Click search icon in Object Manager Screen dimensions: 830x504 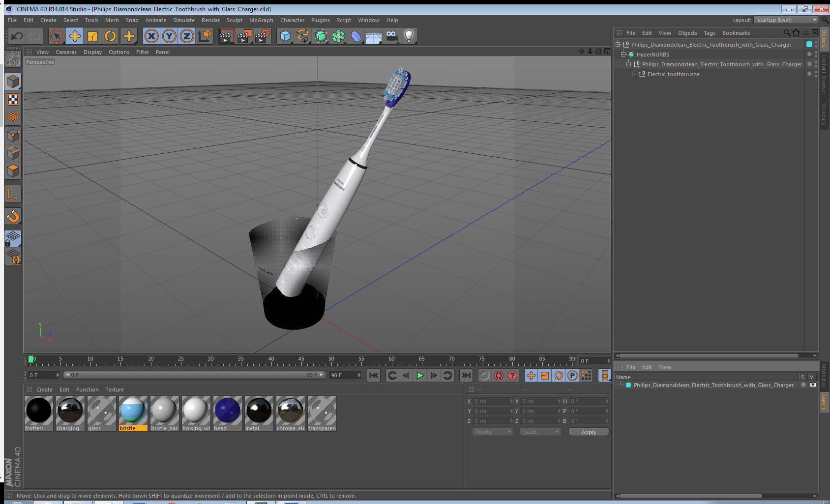[787, 33]
